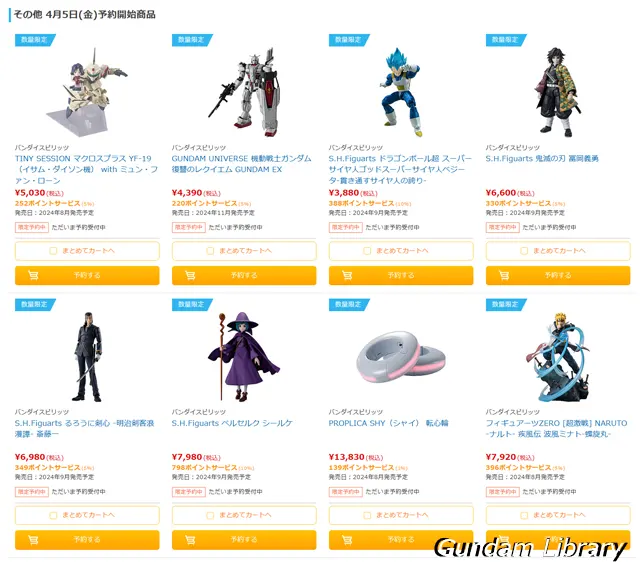Click the 数量限定 badge on the YF-19 item
This screenshot has height=562, width=640.
(35, 40)
